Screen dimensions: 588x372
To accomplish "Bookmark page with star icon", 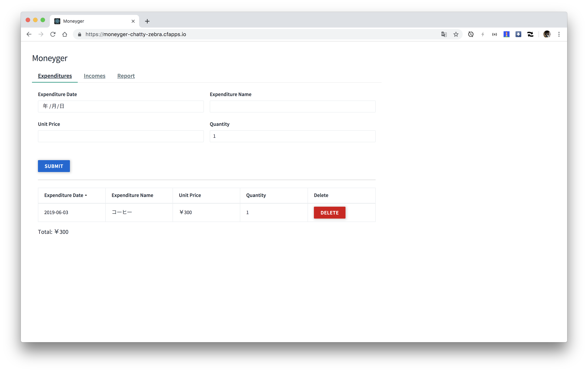I will coord(456,34).
